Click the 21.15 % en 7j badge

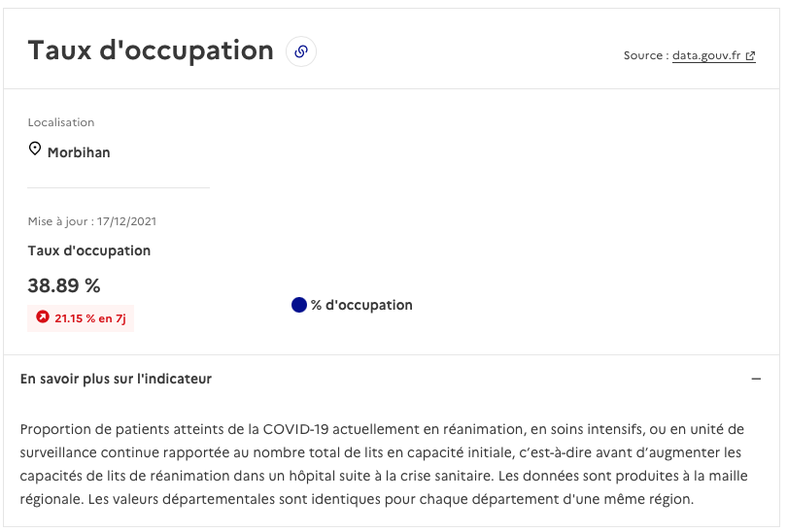(x=81, y=318)
